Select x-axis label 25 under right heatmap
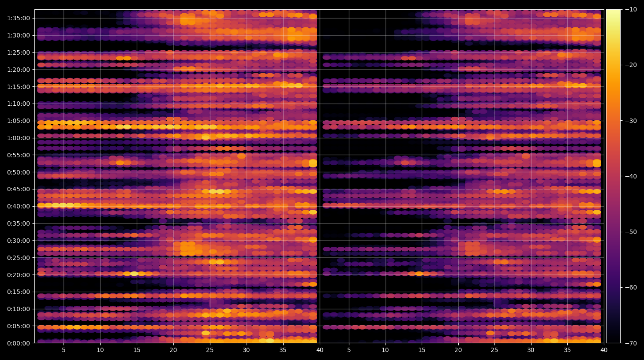This screenshot has height=360, width=644. [494, 350]
